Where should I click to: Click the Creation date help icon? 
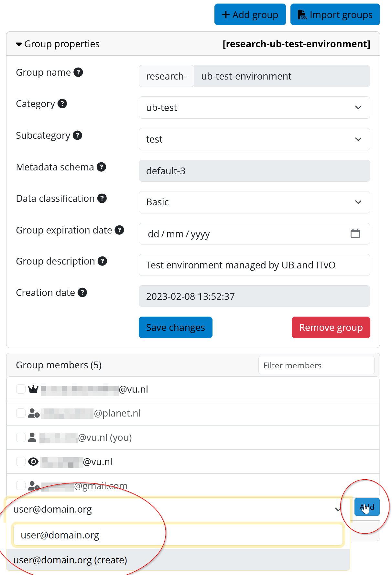(82, 293)
